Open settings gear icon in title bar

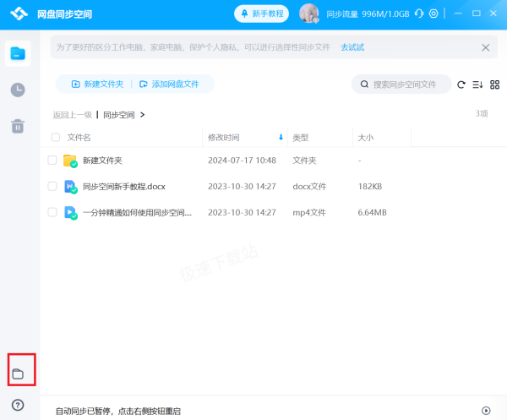433,14
